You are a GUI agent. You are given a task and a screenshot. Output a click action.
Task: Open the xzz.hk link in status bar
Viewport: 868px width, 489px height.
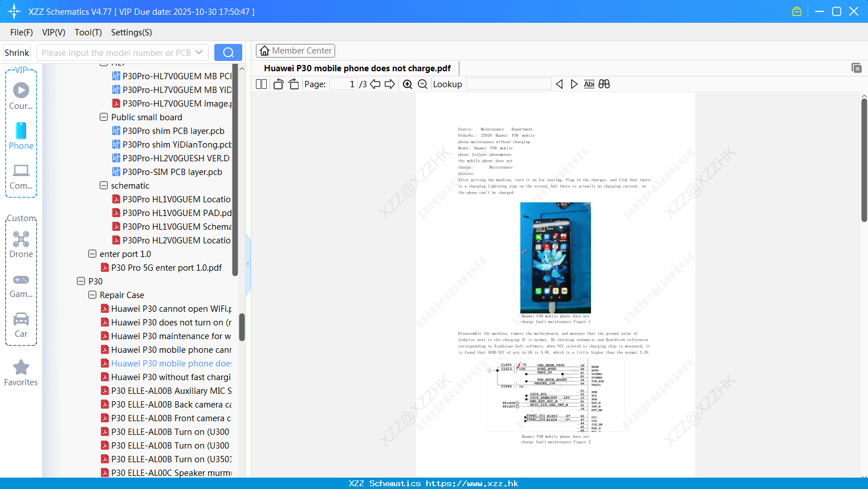pos(472,483)
